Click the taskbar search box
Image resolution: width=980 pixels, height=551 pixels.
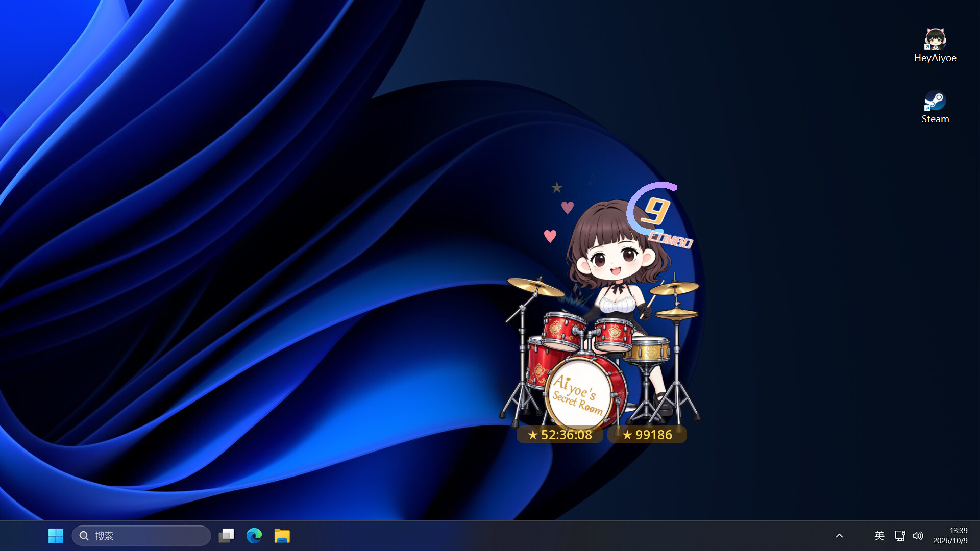pos(141,536)
